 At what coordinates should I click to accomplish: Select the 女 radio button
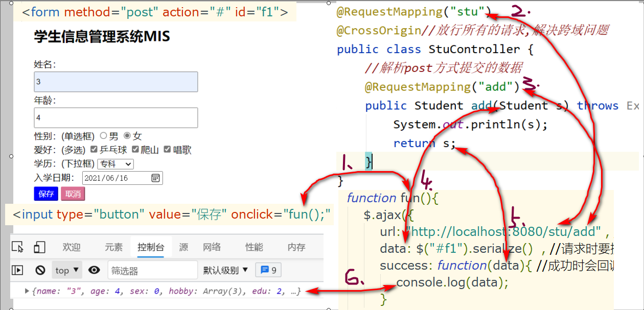(127, 136)
